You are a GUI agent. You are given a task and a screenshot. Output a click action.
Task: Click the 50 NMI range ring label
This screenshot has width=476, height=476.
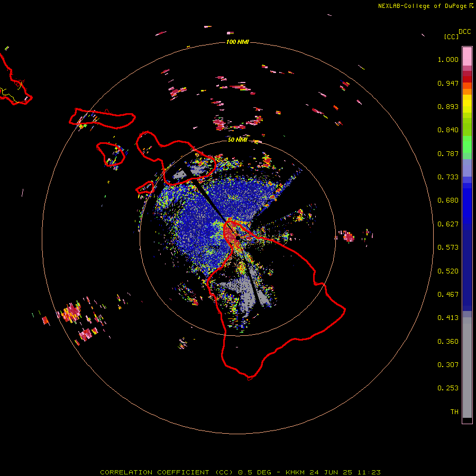[237, 140]
